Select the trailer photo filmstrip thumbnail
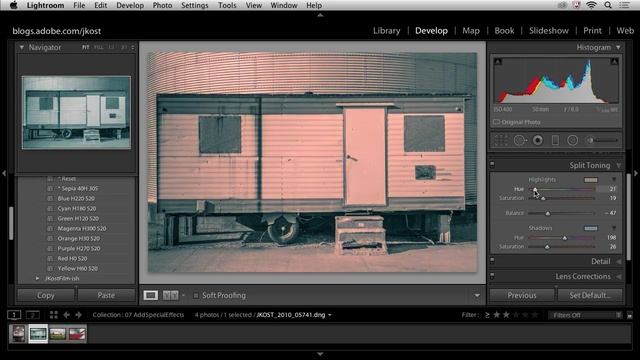 pyautogui.click(x=38, y=333)
